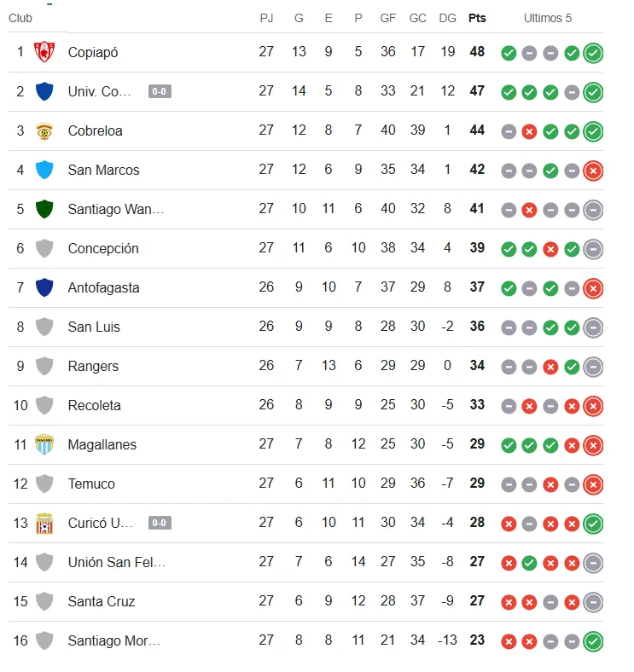Click the Ultimos 5 column header
Screen dimensions: 634x672
click(x=548, y=18)
